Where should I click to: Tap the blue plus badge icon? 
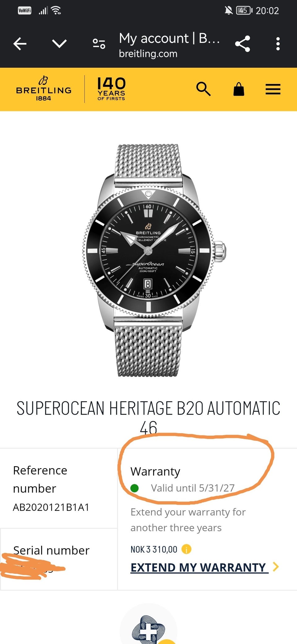[x=148, y=630]
